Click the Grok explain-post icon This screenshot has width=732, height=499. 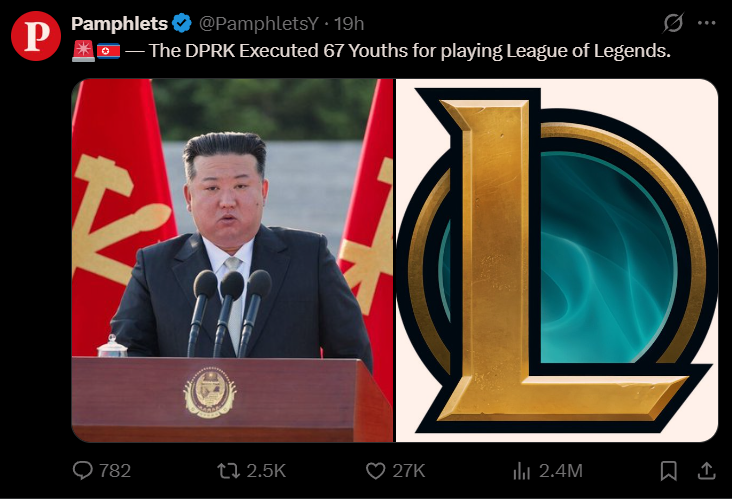point(673,23)
